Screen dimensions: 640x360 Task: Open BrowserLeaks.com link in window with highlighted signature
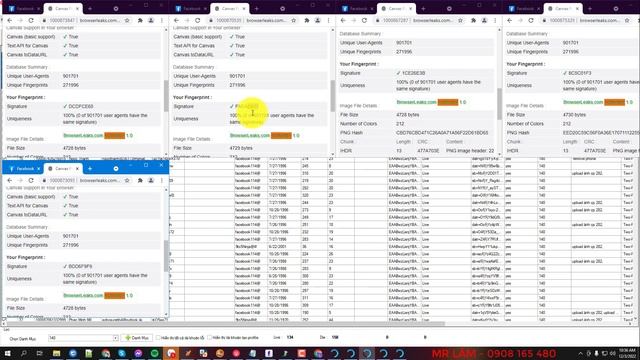tap(250, 136)
